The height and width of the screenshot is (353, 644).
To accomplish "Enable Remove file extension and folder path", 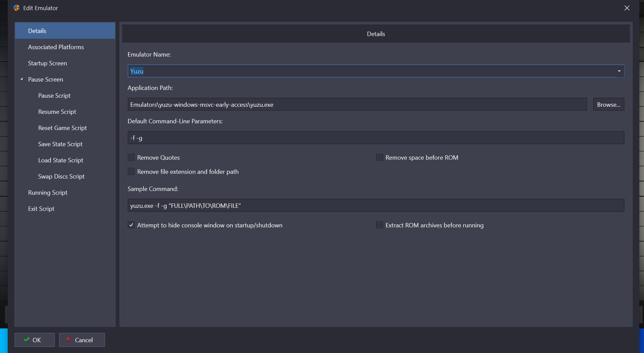I will coord(131,171).
